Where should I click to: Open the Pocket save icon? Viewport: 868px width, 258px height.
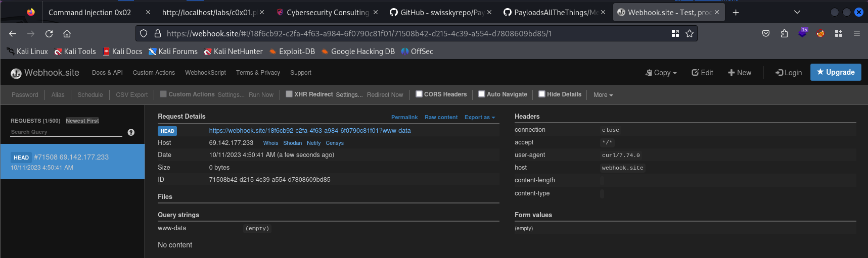pyautogui.click(x=766, y=33)
